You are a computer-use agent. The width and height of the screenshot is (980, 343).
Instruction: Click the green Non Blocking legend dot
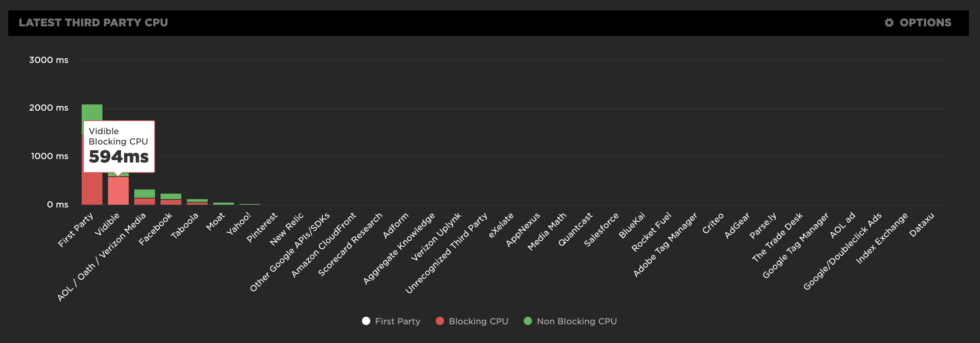tap(528, 321)
